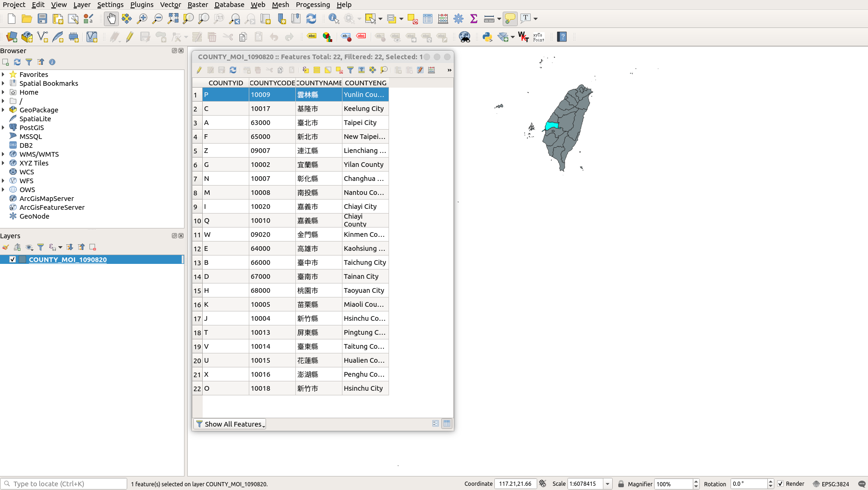
Task: Filter the Browser panel
Action: tap(29, 62)
